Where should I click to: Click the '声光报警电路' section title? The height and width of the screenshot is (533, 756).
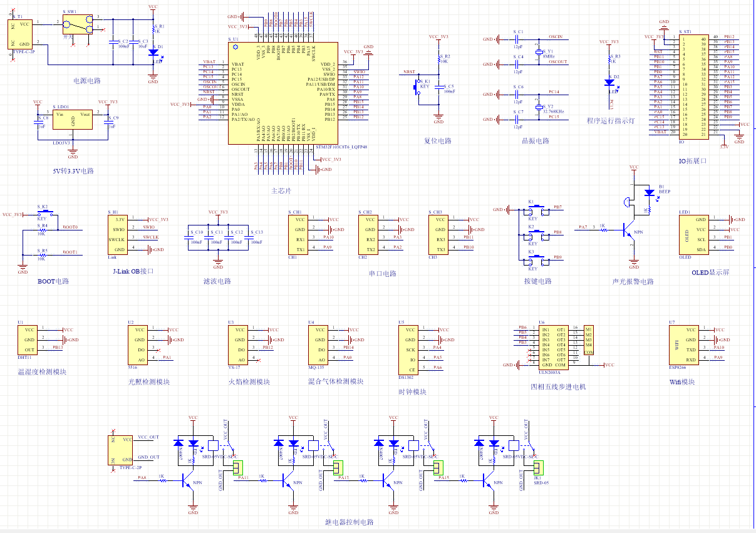[x=633, y=282]
